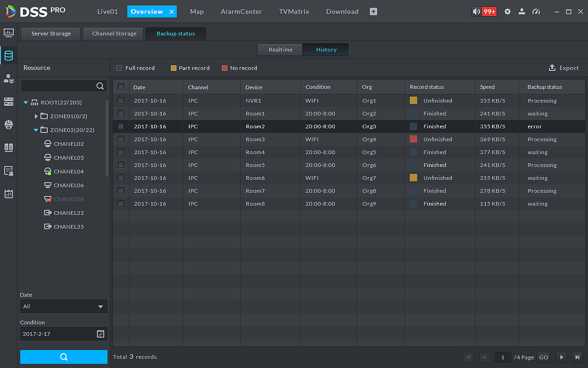Screen dimensions: 588x368
Task: Go to next page arrow
Action: coord(561,357)
